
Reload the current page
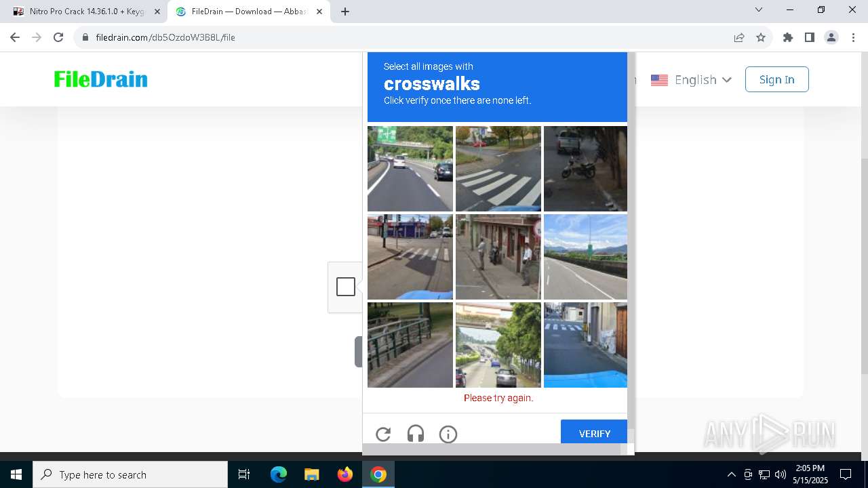[x=58, y=37]
